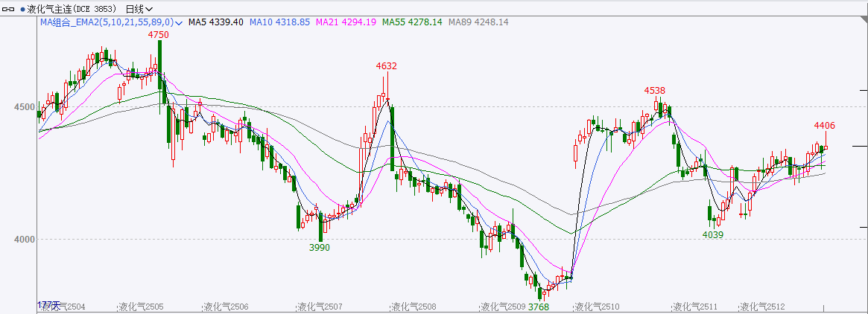This screenshot has height=314, width=868.
Task: Select the MA10 4318.85 legend label
Action: pos(279,23)
